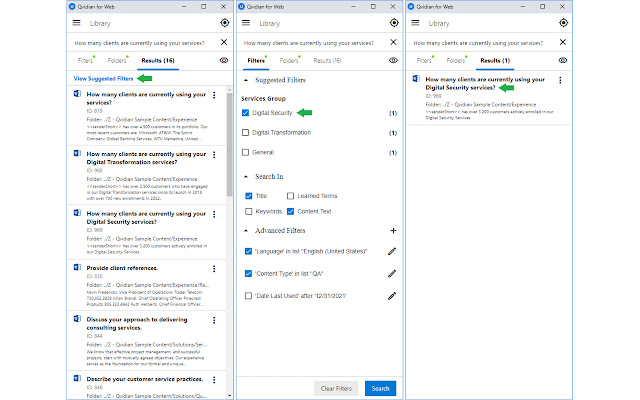
Task: Open hamburger menu in middle window
Action: [246, 23]
